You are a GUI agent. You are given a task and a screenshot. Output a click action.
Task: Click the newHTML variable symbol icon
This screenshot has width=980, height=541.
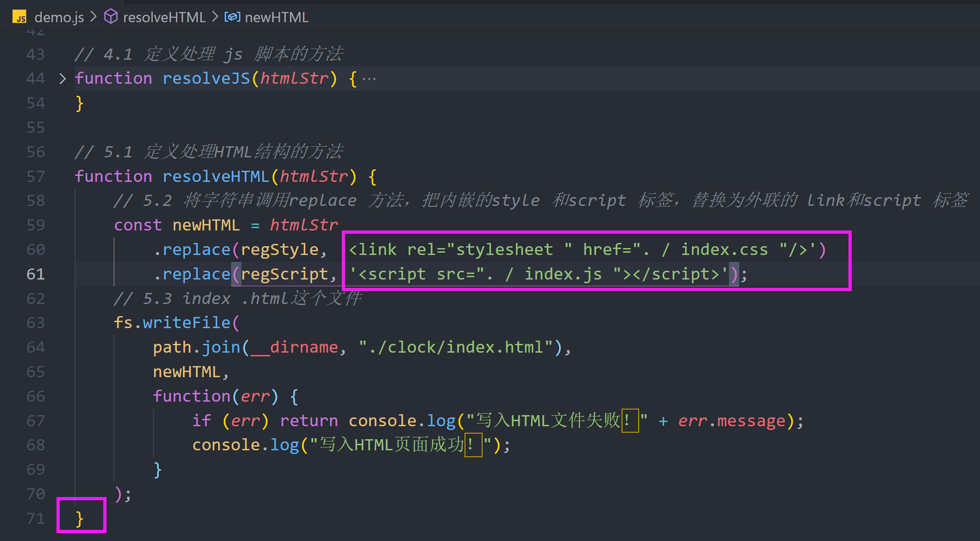point(232,17)
